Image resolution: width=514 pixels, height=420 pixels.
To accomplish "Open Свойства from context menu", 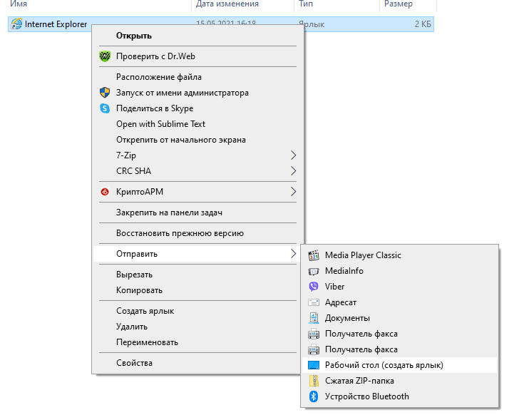I will 197,363.
